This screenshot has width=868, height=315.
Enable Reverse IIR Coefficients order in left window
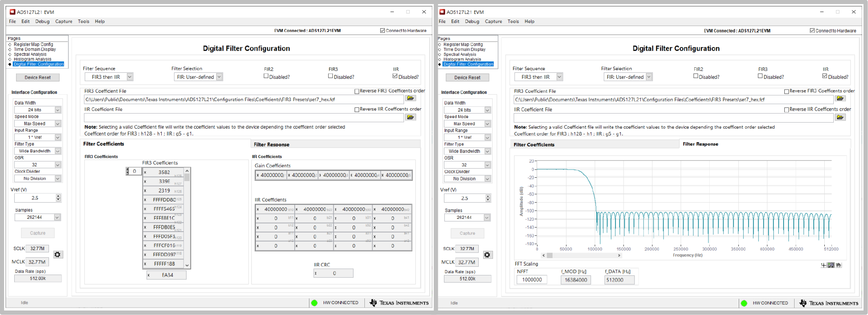357,109
